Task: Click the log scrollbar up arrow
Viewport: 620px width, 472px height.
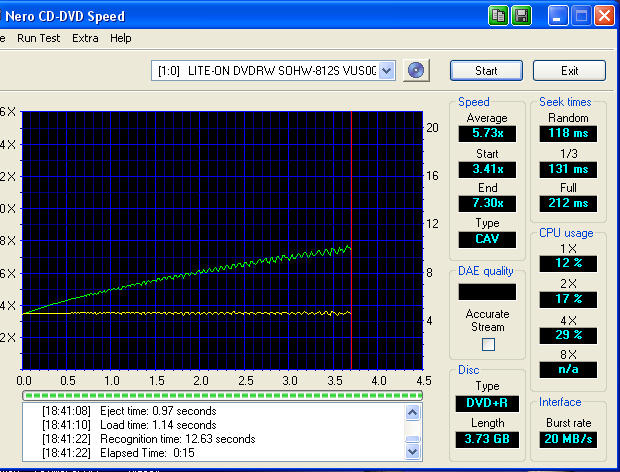Action: coord(412,413)
